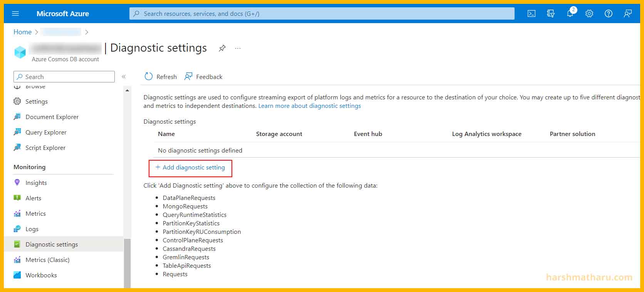
Task: Open Learn more about diagnostic settings link
Action: (x=310, y=106)
